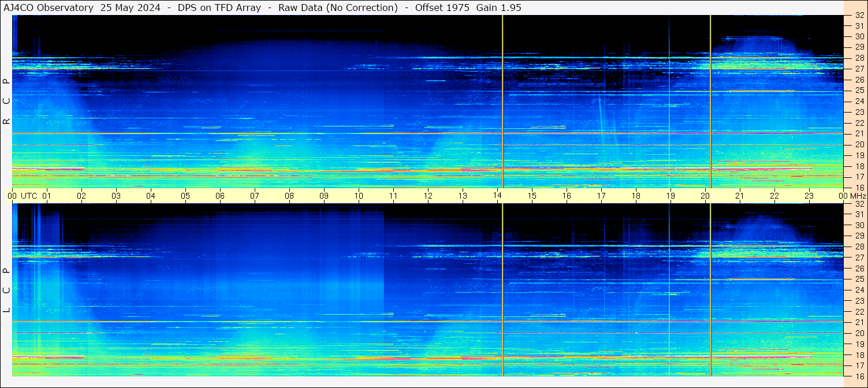The height and width of the screenshot is (388, 868).
Task: Select the 17 hour tick on time axis
Action: click(601, 196)
